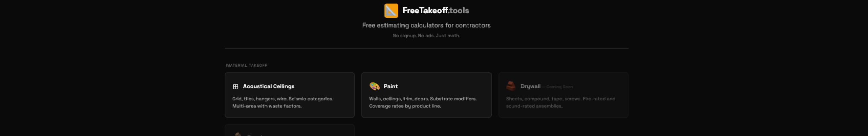The height and width of the screenshot is (136, 868).
Task: Open the Acoustical Ceilings grid icon
Action: (235, 87)
